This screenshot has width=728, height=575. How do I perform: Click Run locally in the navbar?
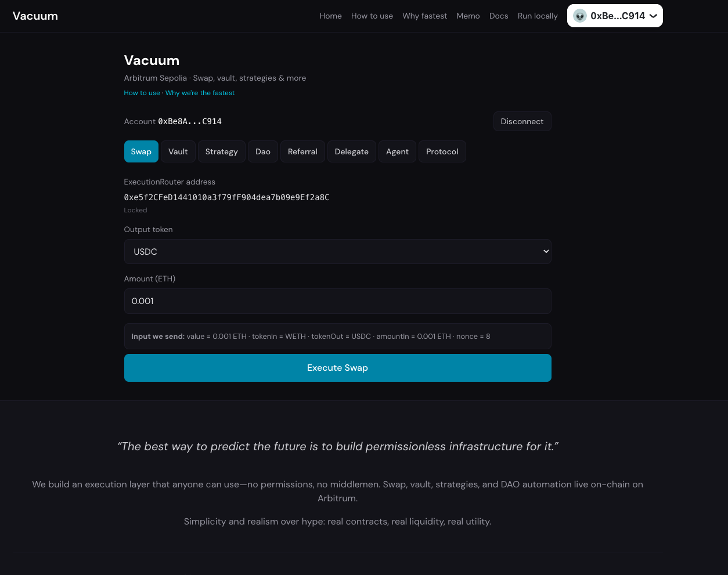(x=538, y=16)
